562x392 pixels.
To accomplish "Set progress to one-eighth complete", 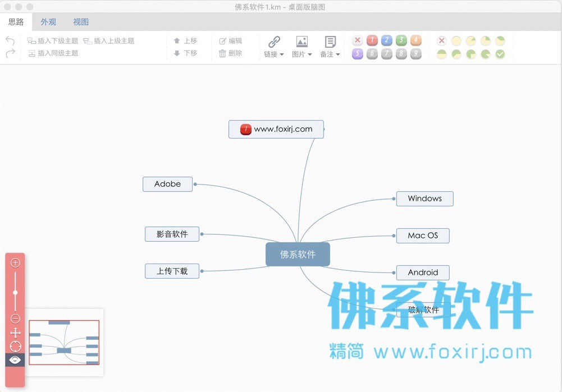I will (x=471, y=40).
